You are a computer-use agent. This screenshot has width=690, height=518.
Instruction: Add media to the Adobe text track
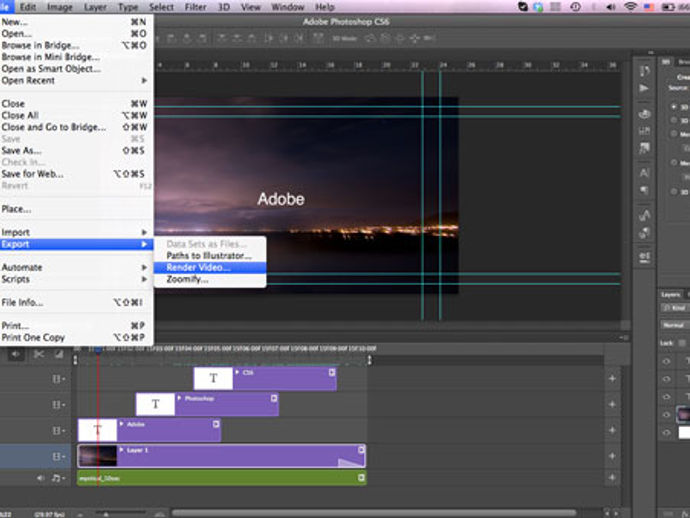pos(612,430)
